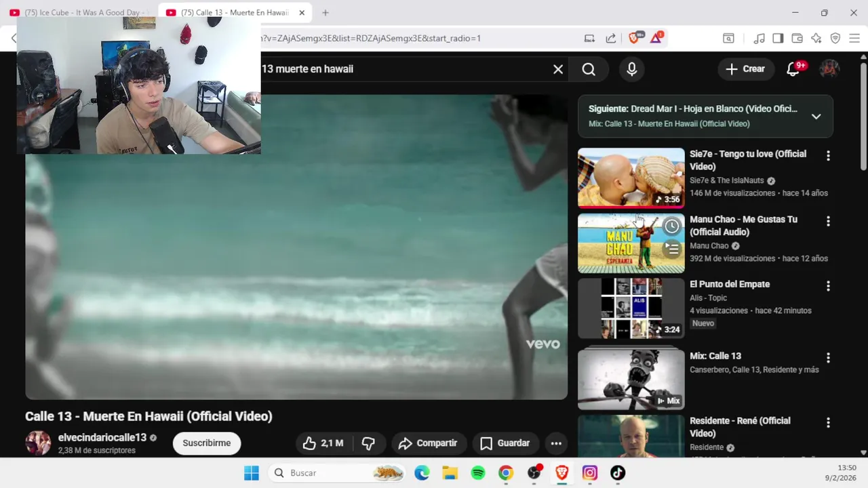Add Manu Chao video to queue
Viewport: 868px width, 488px height.
tap(671, 249)
